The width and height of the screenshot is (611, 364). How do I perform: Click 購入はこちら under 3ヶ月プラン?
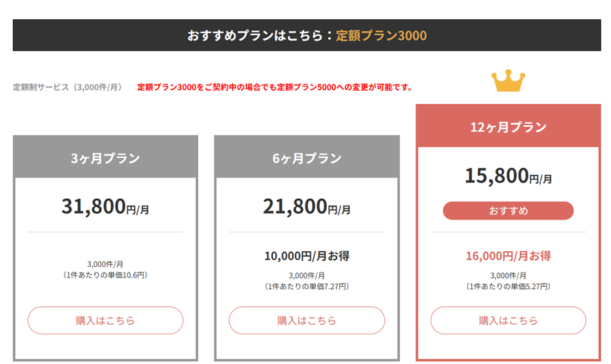tap(105, 321)
